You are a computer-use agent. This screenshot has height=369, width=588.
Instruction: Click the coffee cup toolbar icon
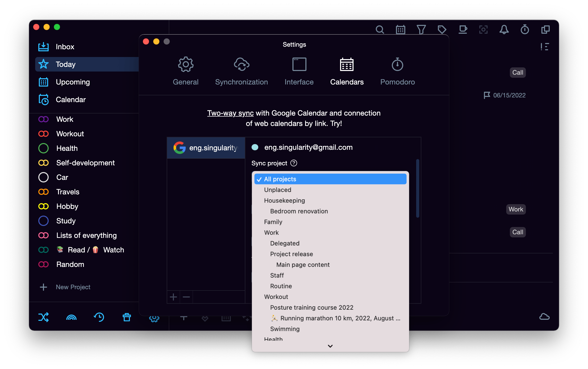pos(463,30)
